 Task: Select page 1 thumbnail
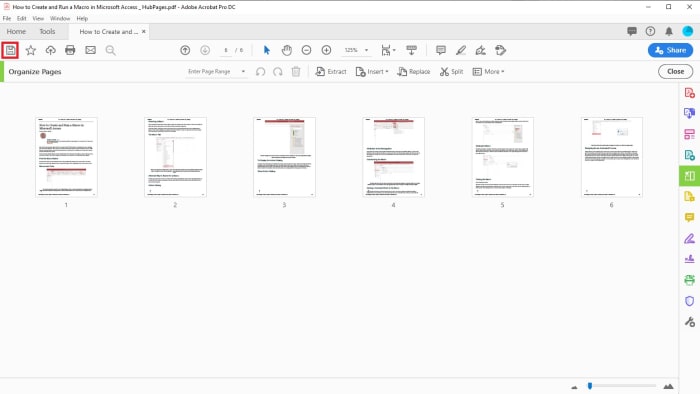pos(66,157)
